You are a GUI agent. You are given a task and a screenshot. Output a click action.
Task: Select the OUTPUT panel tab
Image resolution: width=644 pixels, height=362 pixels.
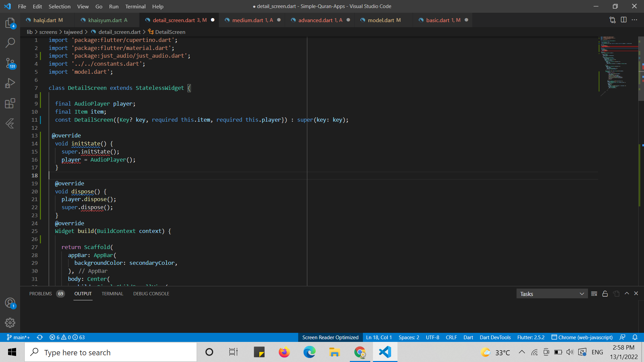click(83, 294)
